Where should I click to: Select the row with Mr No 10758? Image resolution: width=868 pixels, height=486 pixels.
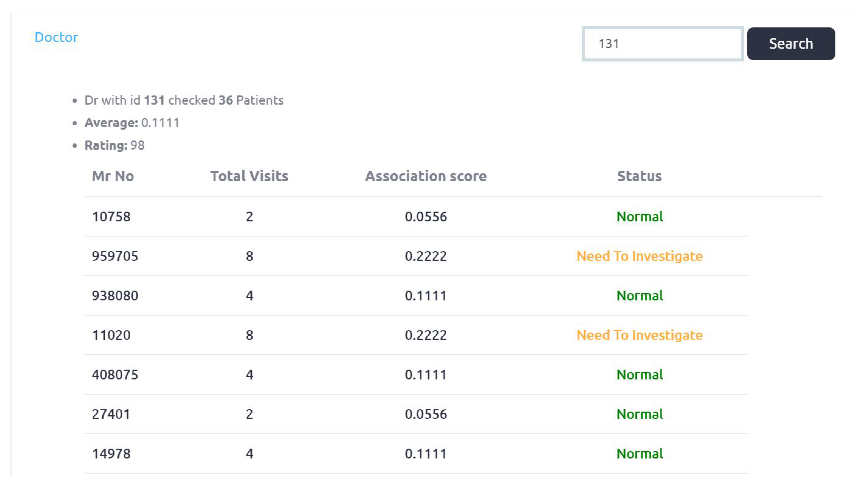coord(111,216)
